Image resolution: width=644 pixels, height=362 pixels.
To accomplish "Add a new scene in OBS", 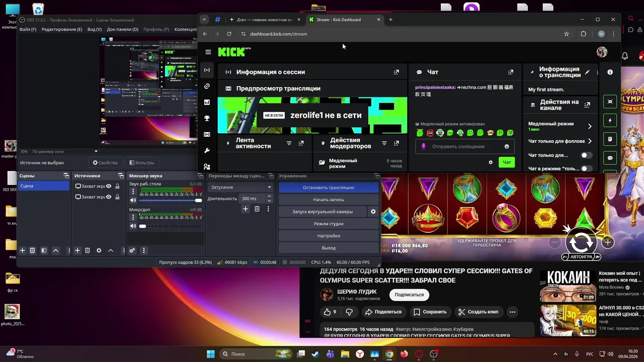I will point(22,250).
